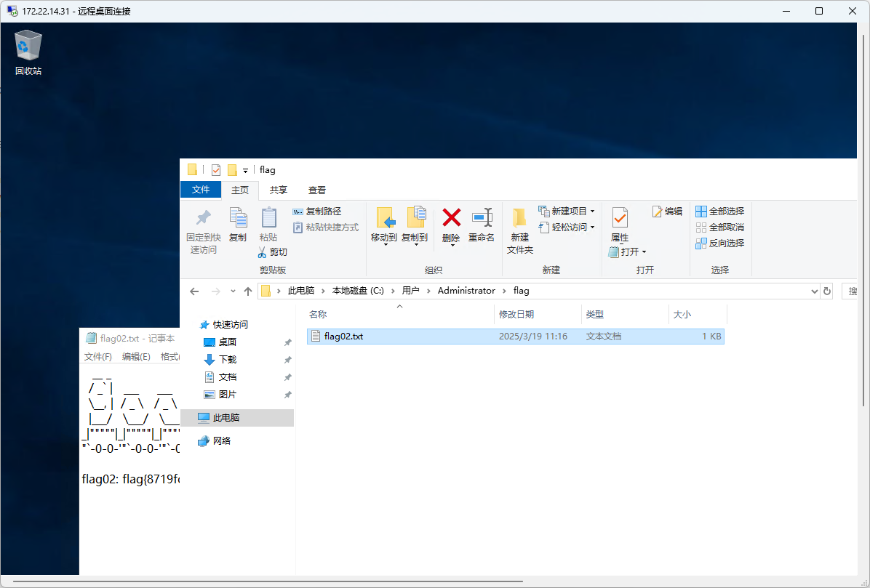Open the File menu in Notepad
The height and width of the screenshot is (588, 870).
(97, 356)
